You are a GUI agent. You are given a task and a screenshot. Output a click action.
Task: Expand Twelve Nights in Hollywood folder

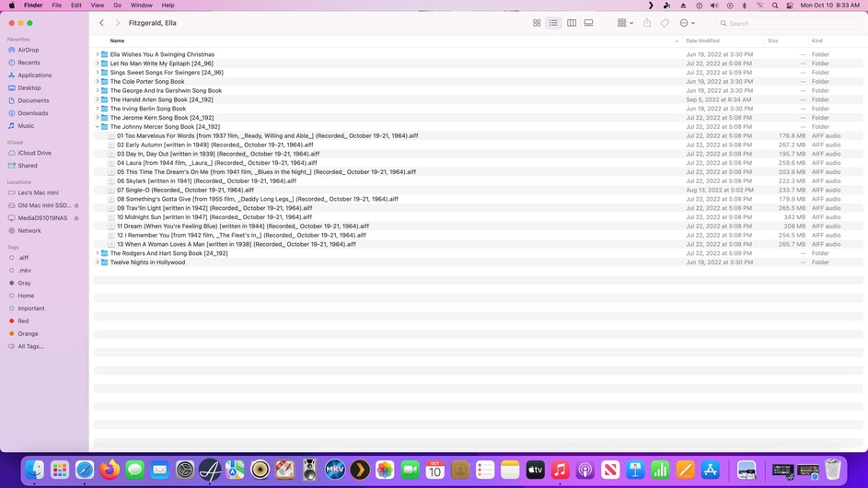click(98, 262)
